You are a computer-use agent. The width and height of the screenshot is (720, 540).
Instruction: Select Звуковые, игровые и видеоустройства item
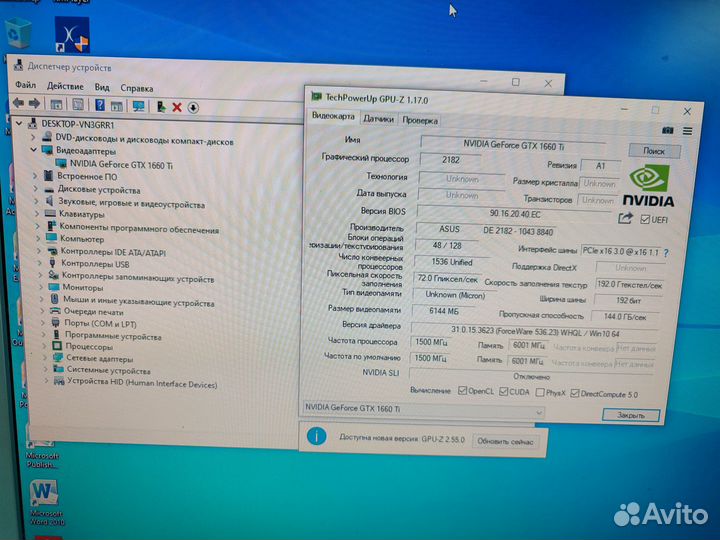131,203
